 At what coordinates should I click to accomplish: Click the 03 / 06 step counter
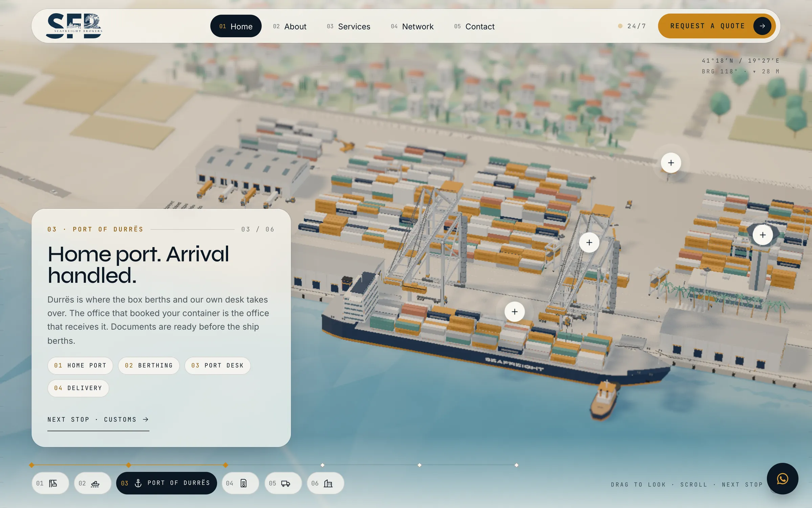pos(258,229)
